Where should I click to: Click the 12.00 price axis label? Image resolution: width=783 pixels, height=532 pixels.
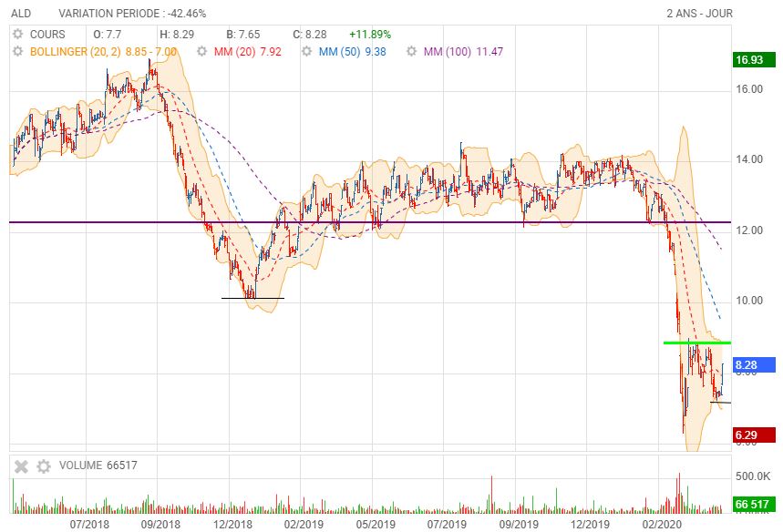click(x=749, y=230)
